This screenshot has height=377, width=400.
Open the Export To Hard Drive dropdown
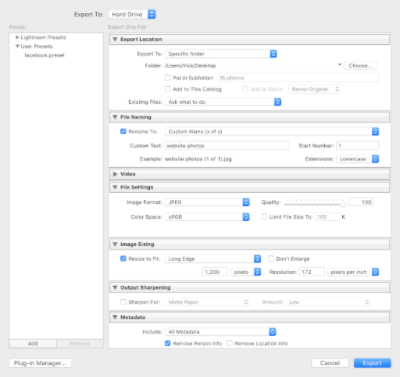132,14
